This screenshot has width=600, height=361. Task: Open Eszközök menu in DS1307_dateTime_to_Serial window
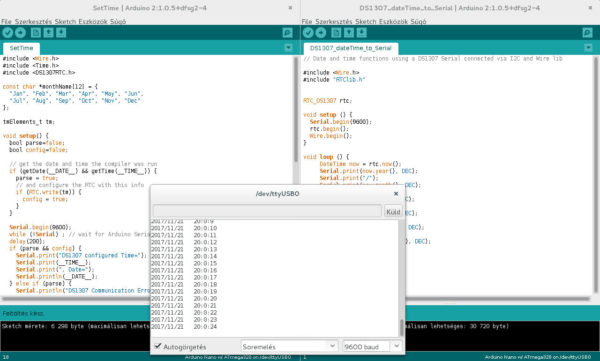[x=393, y=21]
